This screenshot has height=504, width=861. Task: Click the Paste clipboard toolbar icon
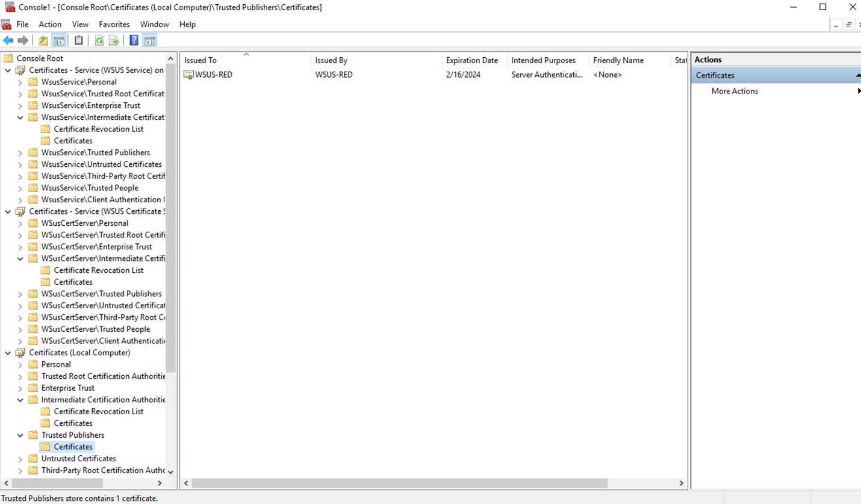(79, 40)
